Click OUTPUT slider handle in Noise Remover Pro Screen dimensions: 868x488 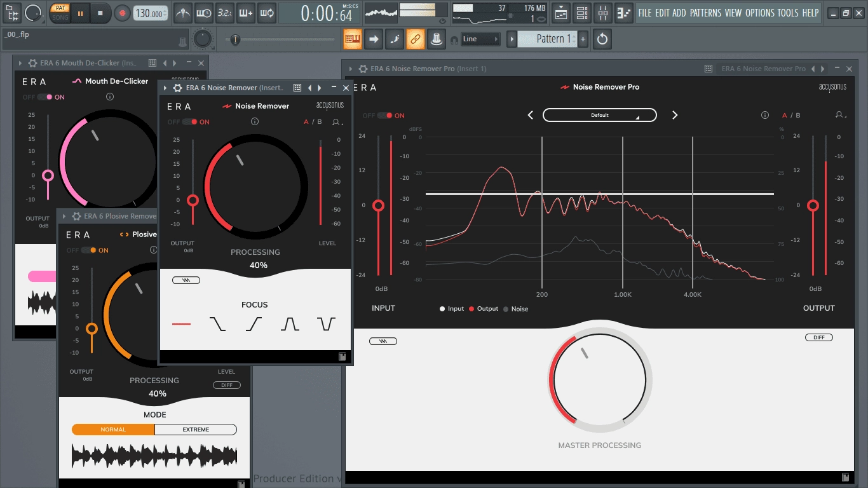tap(813, 205)
